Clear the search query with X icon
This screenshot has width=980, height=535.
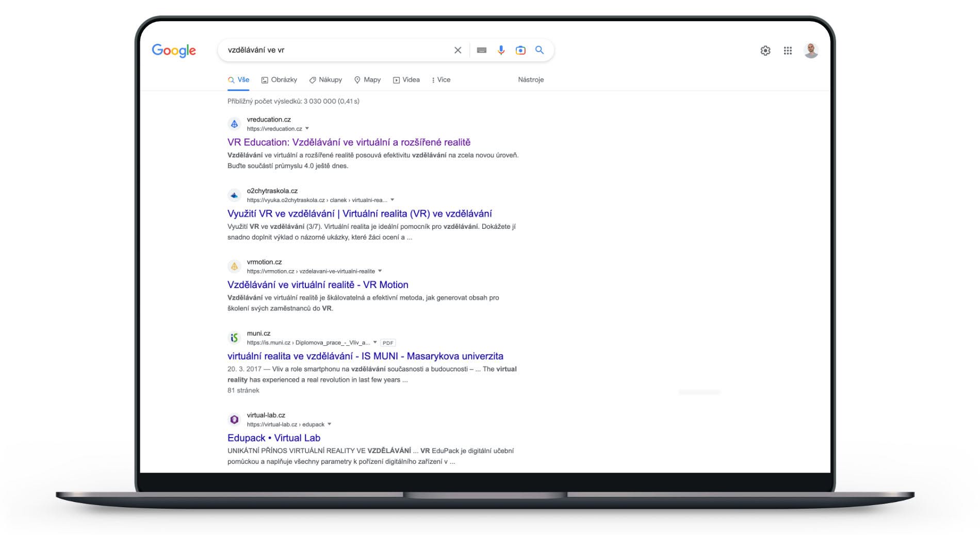click(x=458, y=50)
